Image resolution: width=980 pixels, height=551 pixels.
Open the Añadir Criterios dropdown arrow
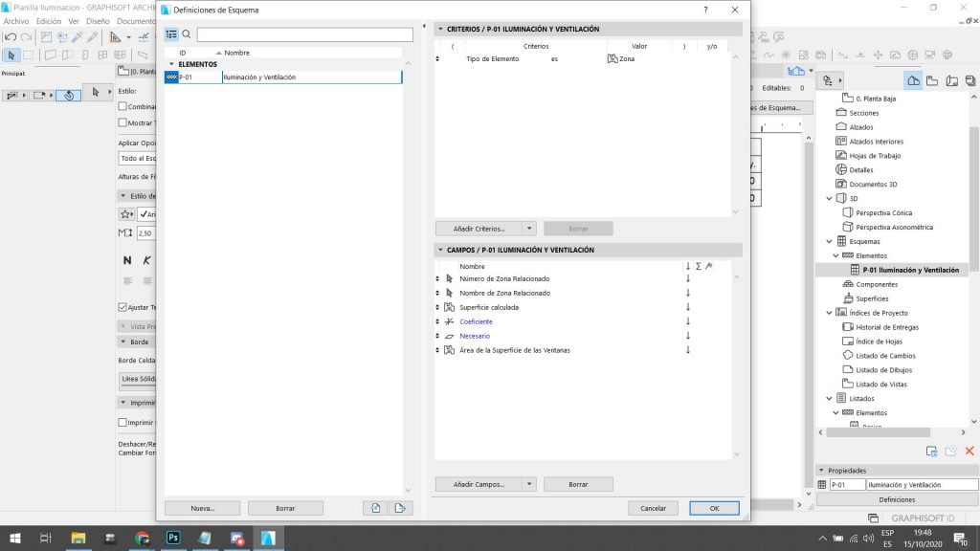529,229
